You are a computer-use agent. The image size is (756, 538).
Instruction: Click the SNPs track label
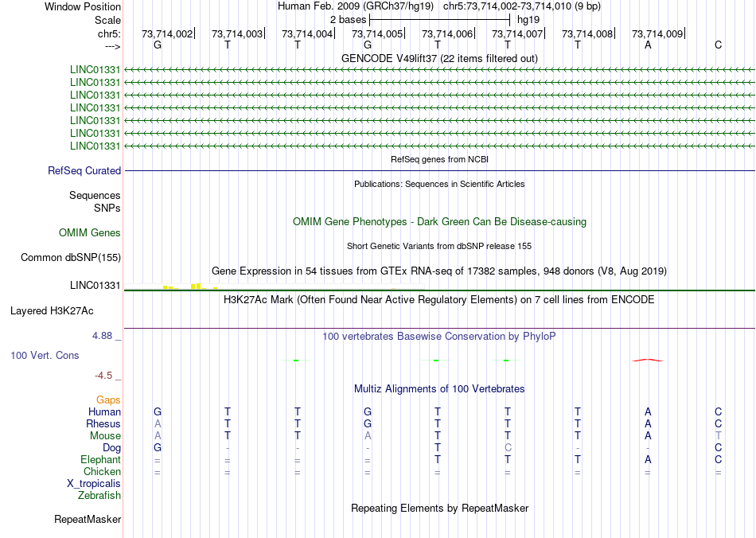click(x=107, y=208)
